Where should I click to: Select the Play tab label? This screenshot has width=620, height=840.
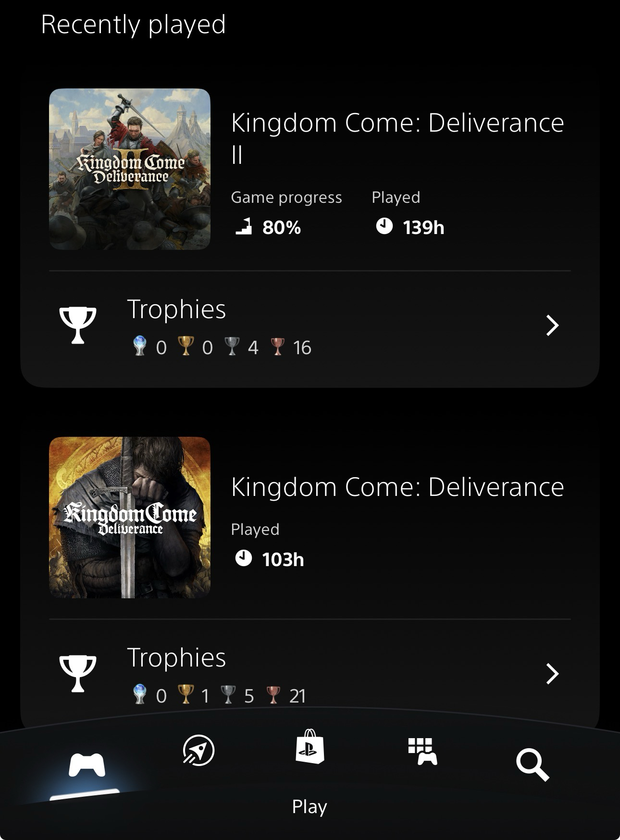pyautogui.click(x=310, y=806)
